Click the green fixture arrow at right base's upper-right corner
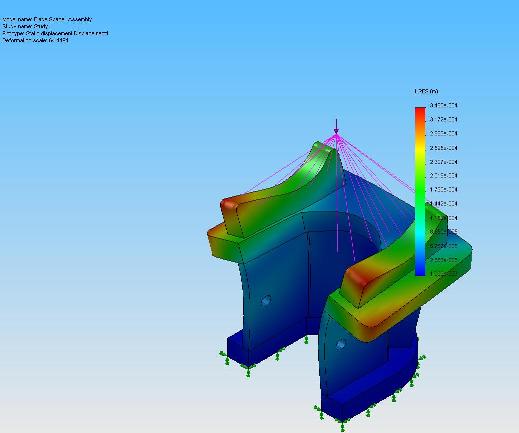Image resolution: width=519 pixels, height=433 pixels. 422,359
